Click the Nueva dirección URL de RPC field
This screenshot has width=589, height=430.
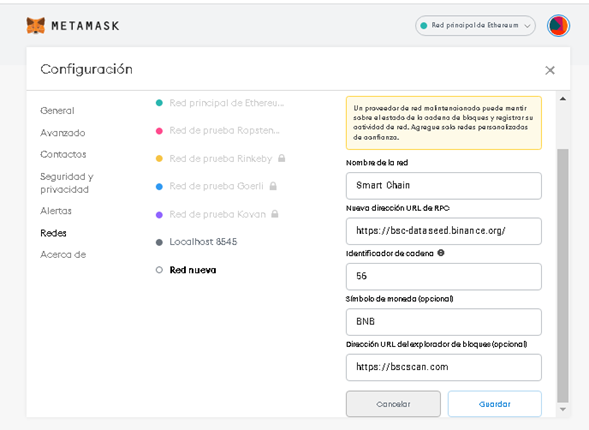[444, 231]
